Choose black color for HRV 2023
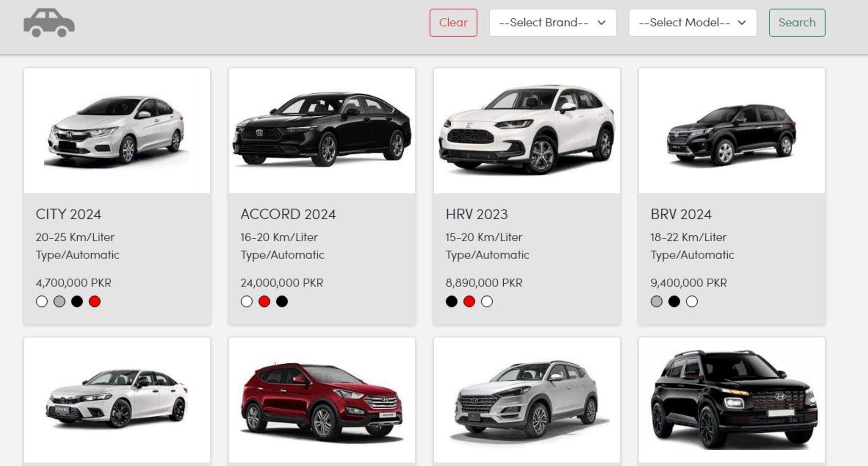Viewport: 868px width, 466px height. point(452,302)
